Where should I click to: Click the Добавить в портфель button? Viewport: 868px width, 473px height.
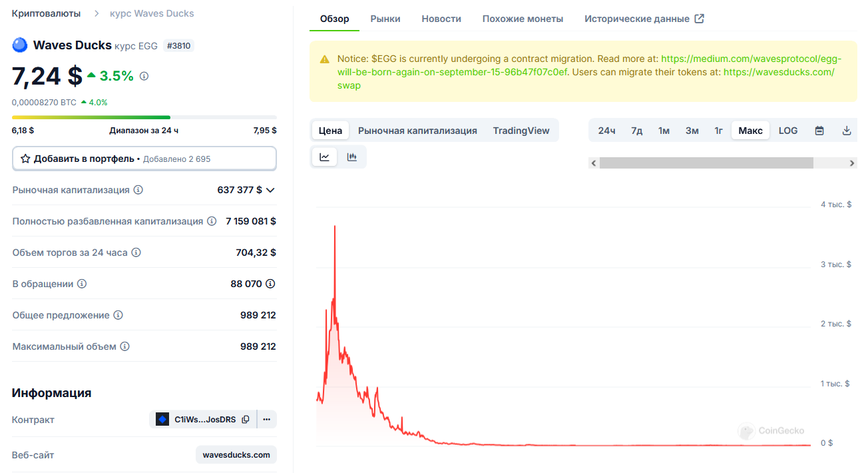point(144,159)
